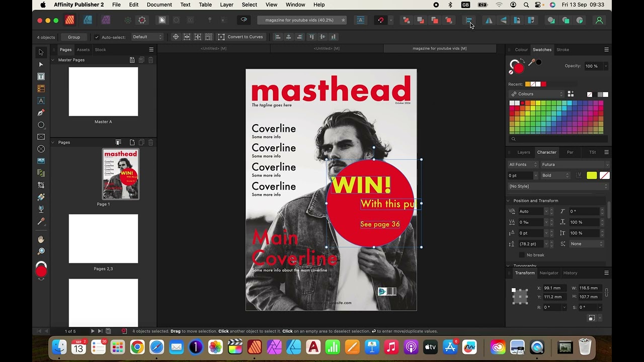This screenshot has height=362, width=644.
Task: Click Flip Horizontal in the toolbar
Action: click(x=489, y=20)
